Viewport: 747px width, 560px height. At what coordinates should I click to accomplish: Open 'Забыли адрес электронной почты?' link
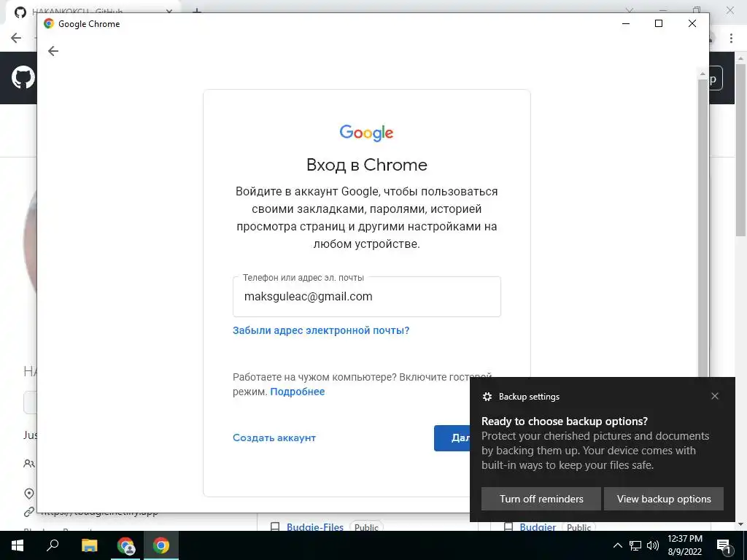[321, 330]
